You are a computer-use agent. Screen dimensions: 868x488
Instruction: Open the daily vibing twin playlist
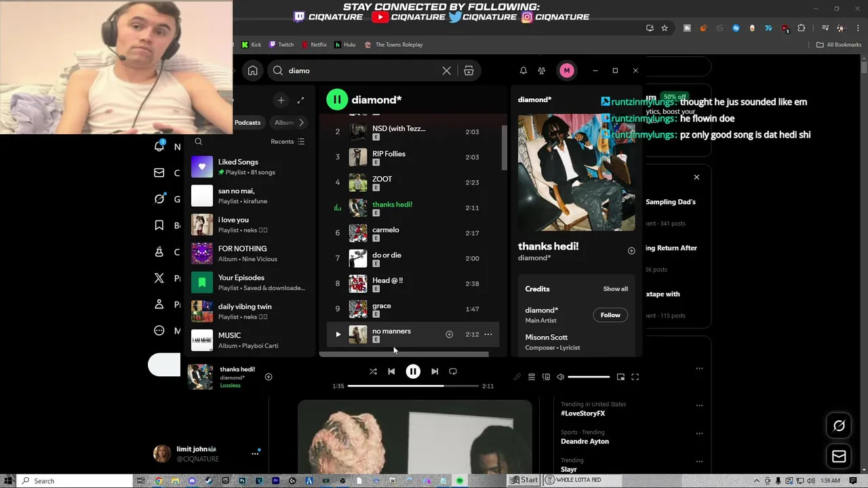point(248,311)
